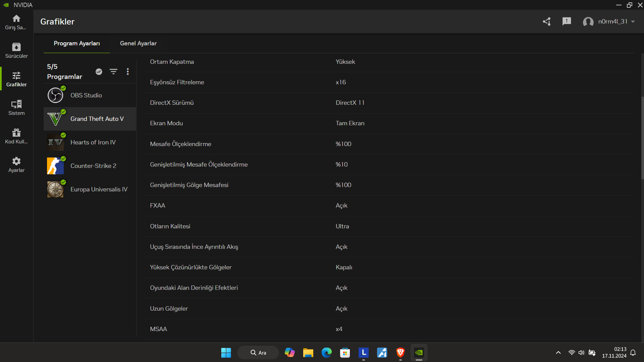Toggle the optimized checkmark filter icon
This screenshot has height=362, width=644.
coord(99,72)
